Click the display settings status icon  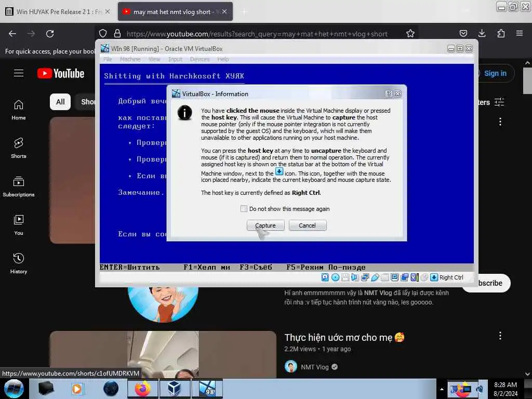pyautogui.click(x=395, y=277)
